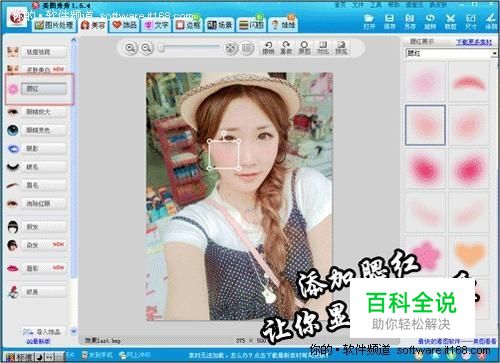This screenshot has height=363, width=500.
Task: Click the up arrow atop left sidebar scrollbar
Action: click(74, 40)
